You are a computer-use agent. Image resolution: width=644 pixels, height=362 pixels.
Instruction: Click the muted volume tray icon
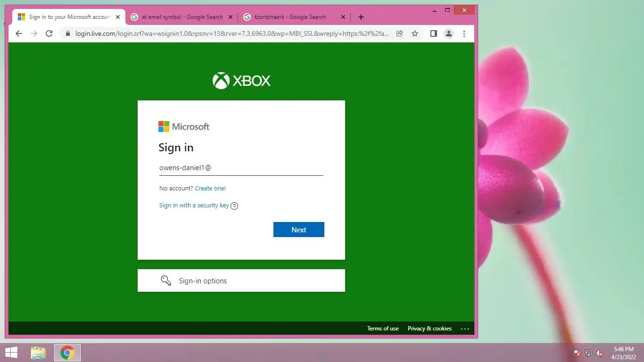pyautogui.click(x=600, y=353)
